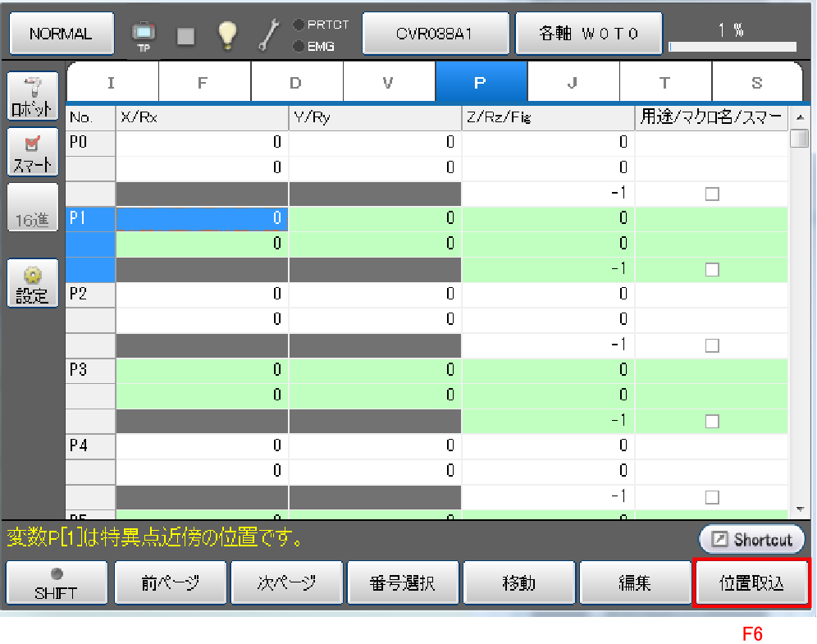Screen dimensions: 817x644
Task: Select the P2 X value cell
Action: coord(202,295)
